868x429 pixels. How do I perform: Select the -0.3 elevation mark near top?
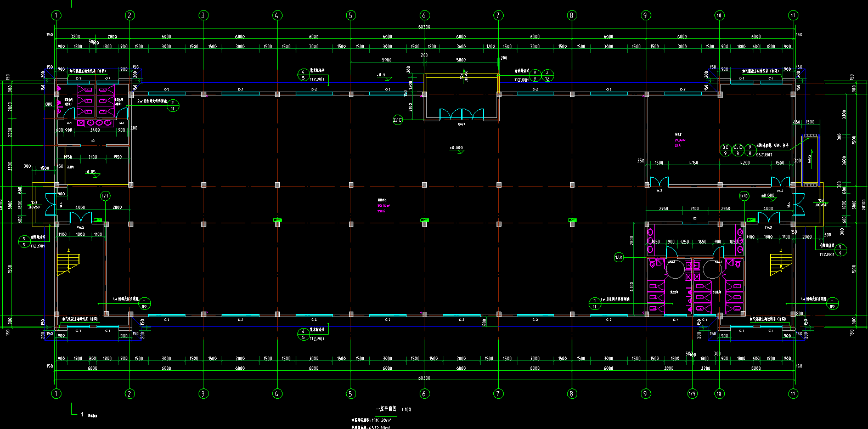tap(382, 76)
